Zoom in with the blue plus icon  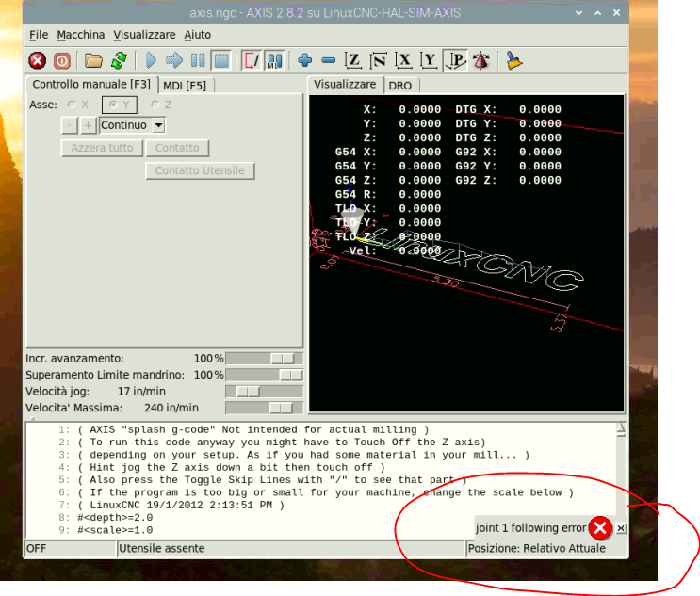[305, 60]
